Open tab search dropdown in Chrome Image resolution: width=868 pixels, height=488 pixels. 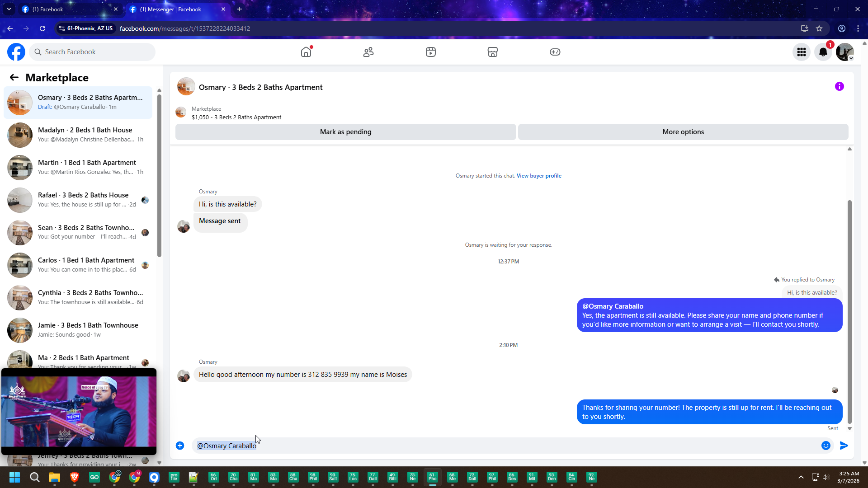pyautogui.click(x=9, y=9)
